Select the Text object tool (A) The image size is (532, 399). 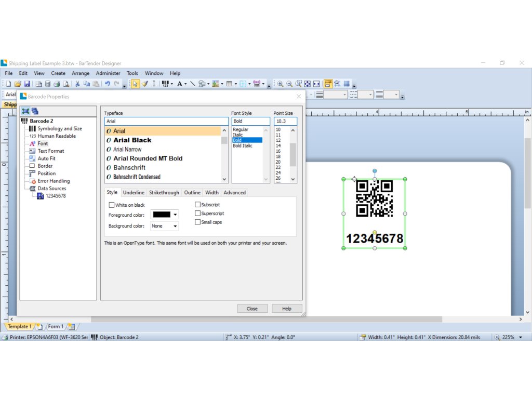coord(179,84)
